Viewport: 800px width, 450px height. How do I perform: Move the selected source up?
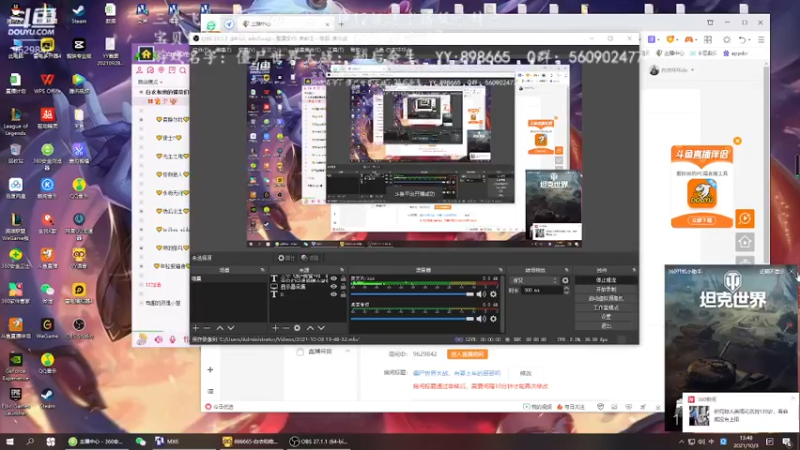pyautogui.click(x=310, y=328)
